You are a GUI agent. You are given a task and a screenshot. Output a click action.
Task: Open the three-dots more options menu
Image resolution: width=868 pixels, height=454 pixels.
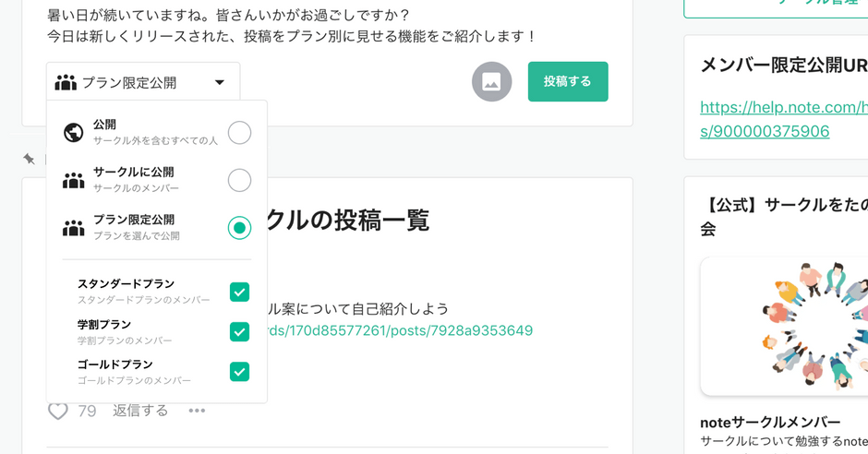coord(197,411)
